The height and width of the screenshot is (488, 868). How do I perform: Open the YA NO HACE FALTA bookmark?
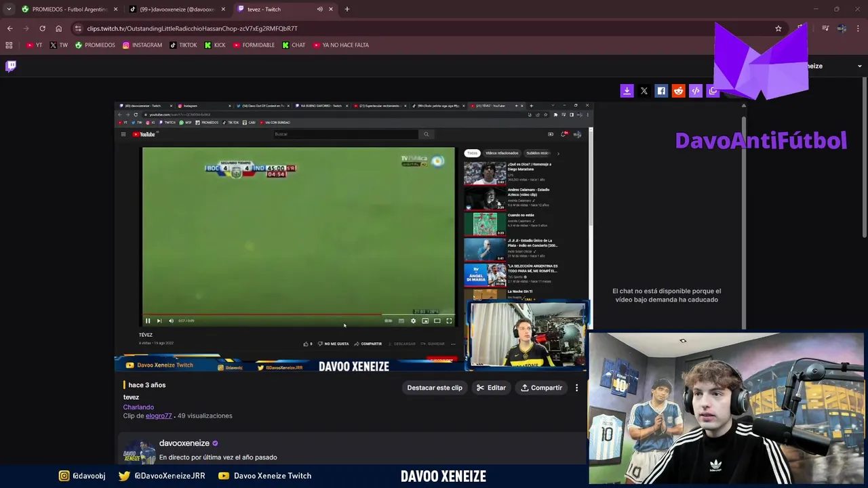point(341,45)
